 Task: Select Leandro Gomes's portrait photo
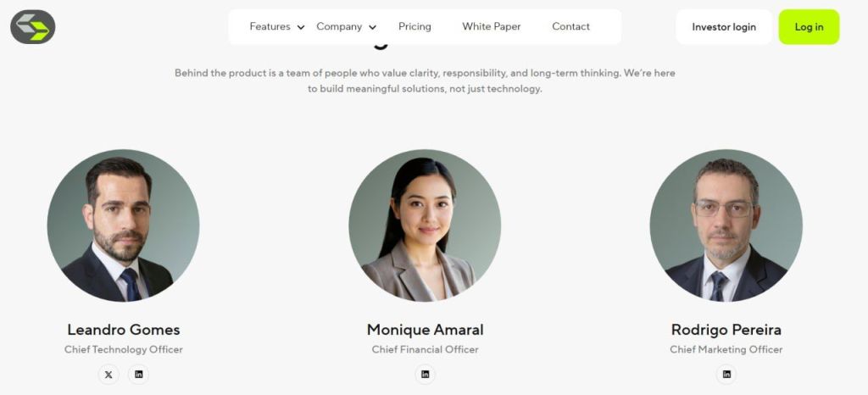click(x=124, y=225)
